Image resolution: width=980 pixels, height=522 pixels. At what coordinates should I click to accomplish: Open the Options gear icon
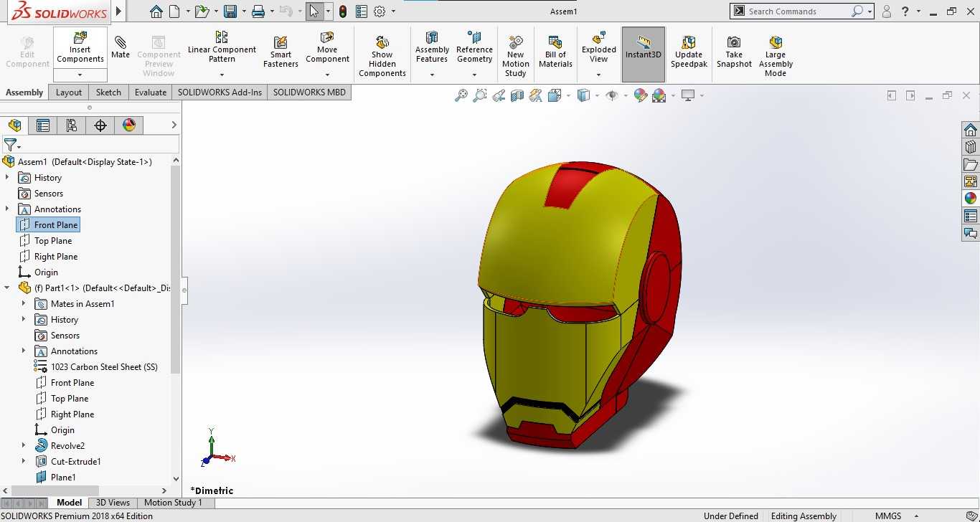(380, 11)
